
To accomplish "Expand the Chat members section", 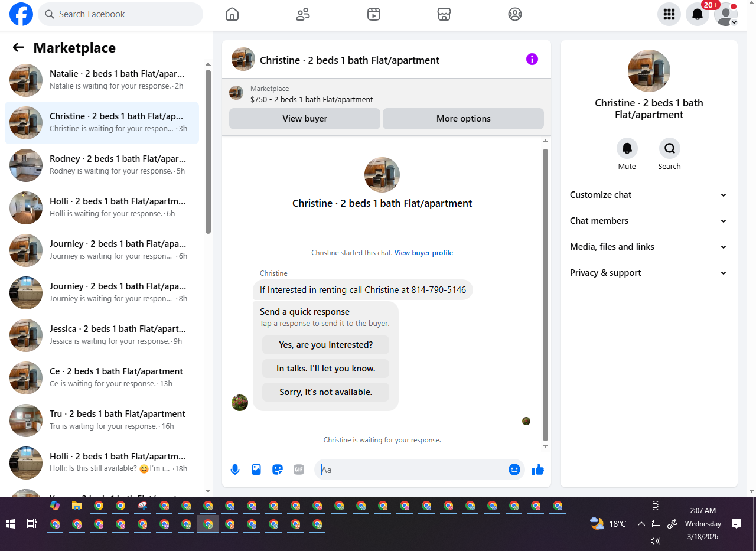I will pyautogui.click(x=649, y=221).
